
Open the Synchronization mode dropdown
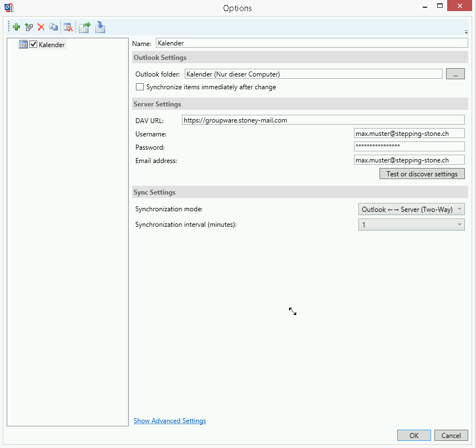[x=411, y=209]
